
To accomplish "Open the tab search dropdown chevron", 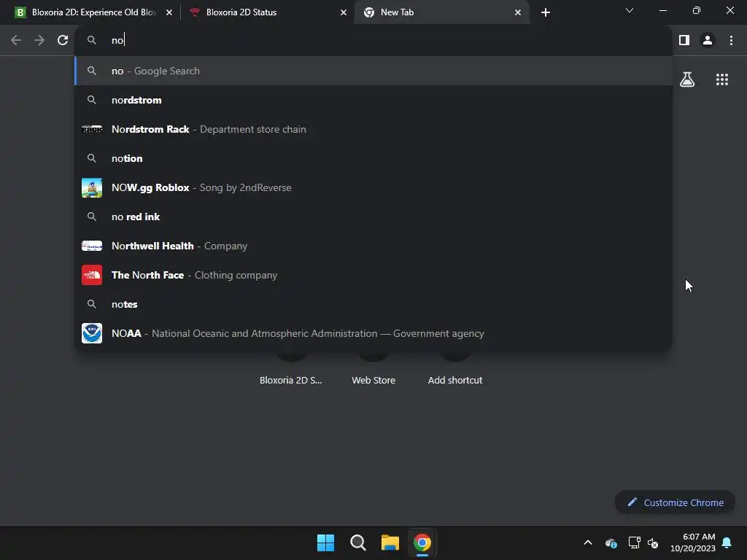I will [x=630, y=10].
